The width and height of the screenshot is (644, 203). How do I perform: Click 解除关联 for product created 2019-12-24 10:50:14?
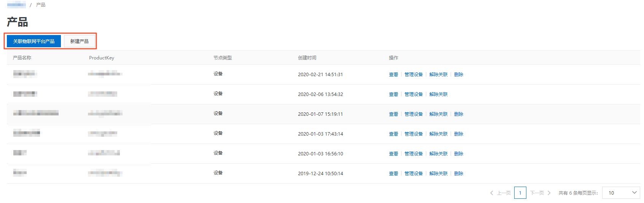(438, 174)
